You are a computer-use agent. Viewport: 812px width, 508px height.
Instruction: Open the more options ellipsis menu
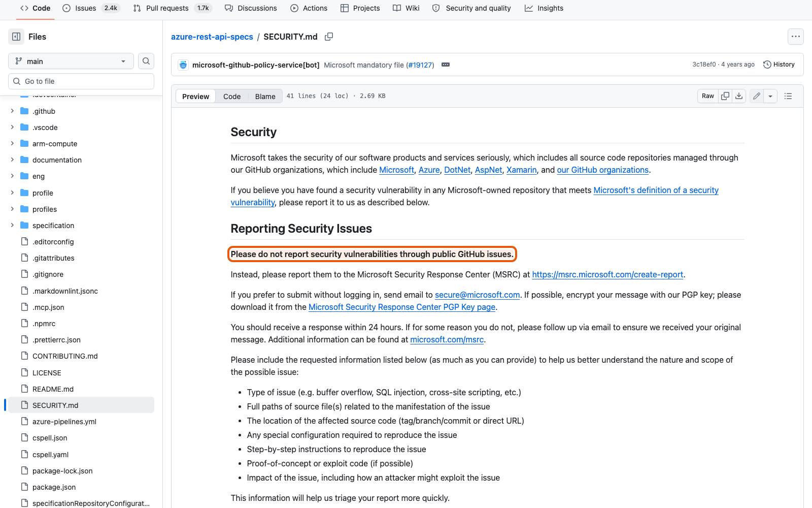pos(795,37)
